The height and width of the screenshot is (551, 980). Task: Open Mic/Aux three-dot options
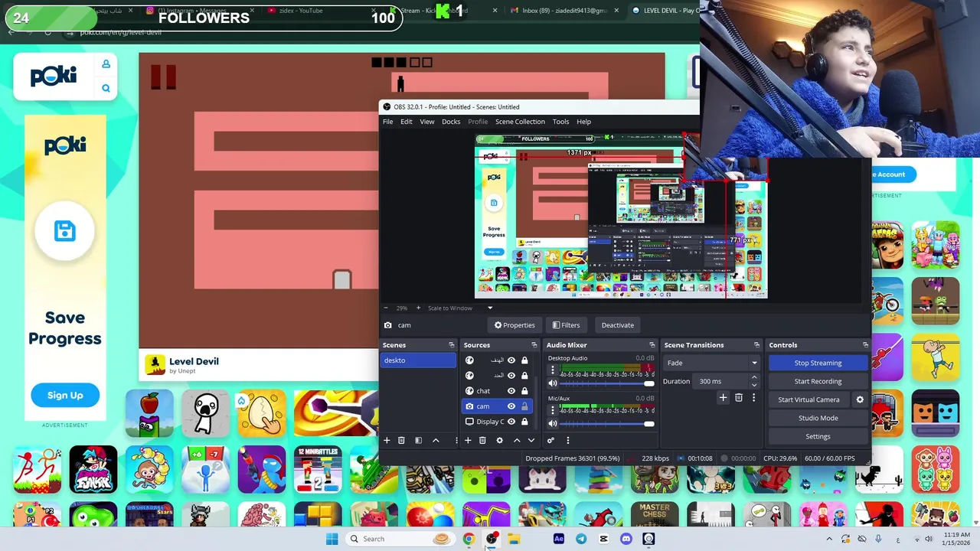pos(553,409)
